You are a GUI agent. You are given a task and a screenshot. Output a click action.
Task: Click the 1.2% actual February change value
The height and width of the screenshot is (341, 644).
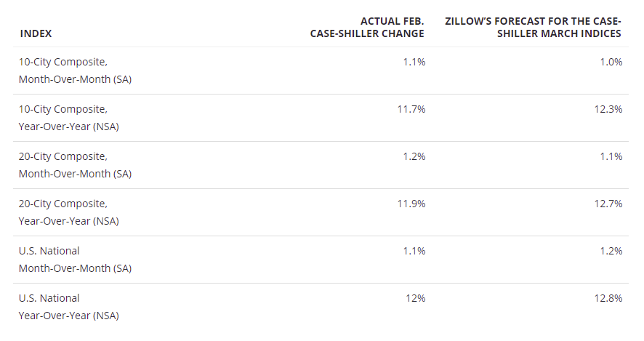point(414,156)
